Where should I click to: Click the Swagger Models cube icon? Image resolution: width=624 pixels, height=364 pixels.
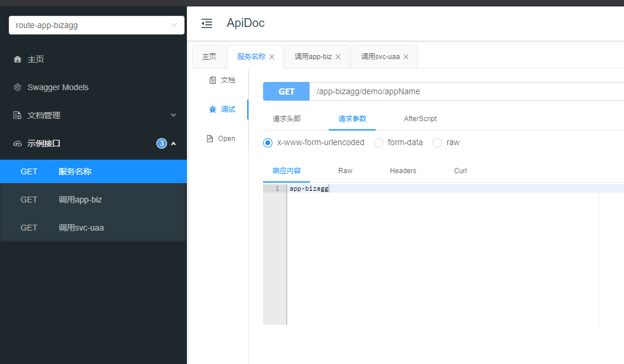click(18, 87)
